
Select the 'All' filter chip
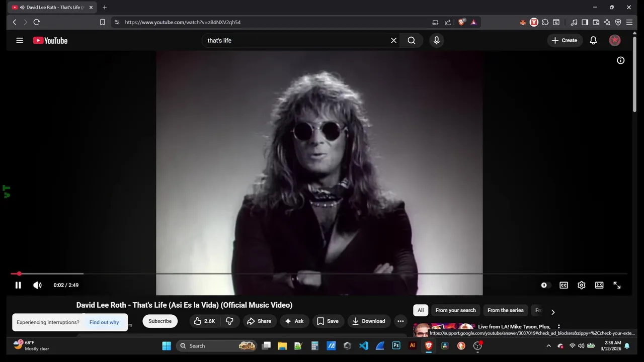tap(421, 310)
